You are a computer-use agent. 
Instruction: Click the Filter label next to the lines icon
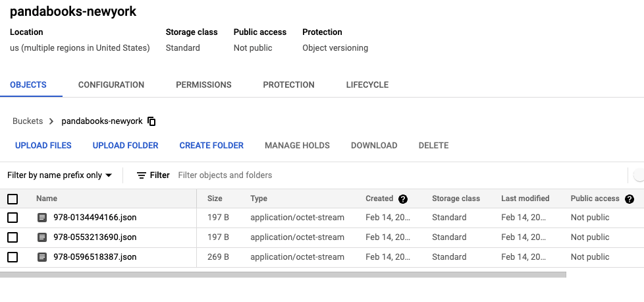pos(160,175)
